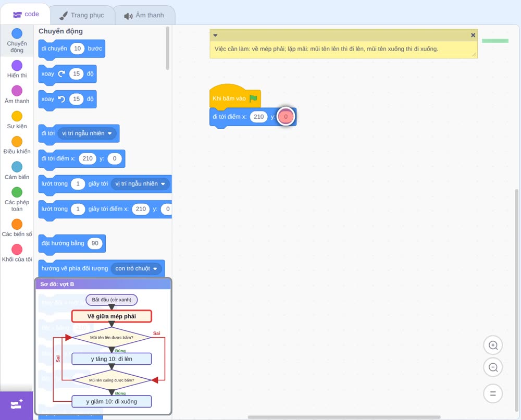Click the highlighted y value 0 field

coord(286,117)
